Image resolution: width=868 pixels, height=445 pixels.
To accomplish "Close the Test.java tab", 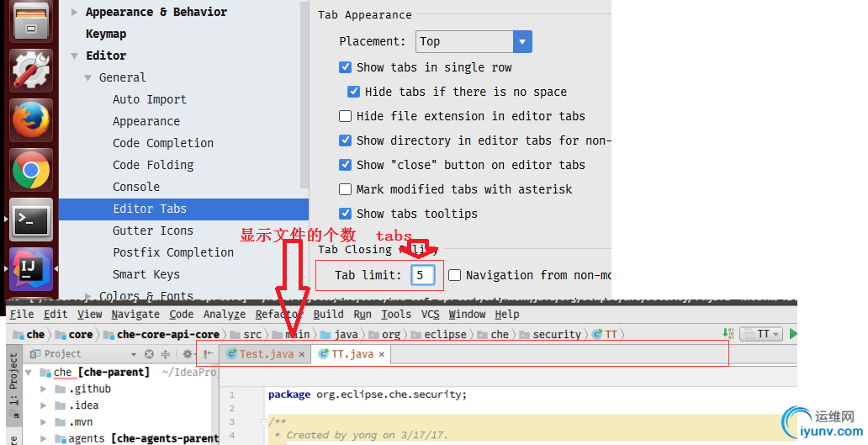I will (302, 354).
